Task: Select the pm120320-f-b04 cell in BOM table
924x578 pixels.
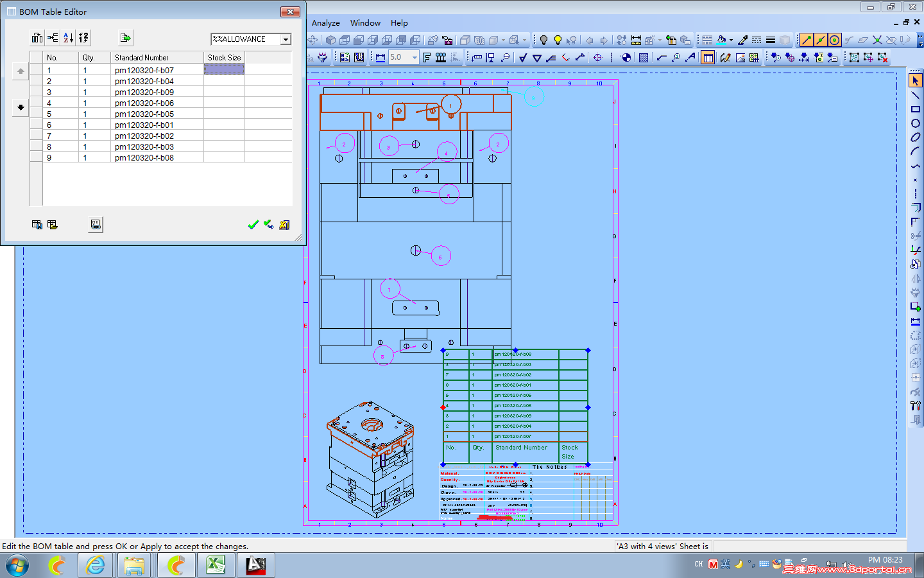Action: coord(157,81)
